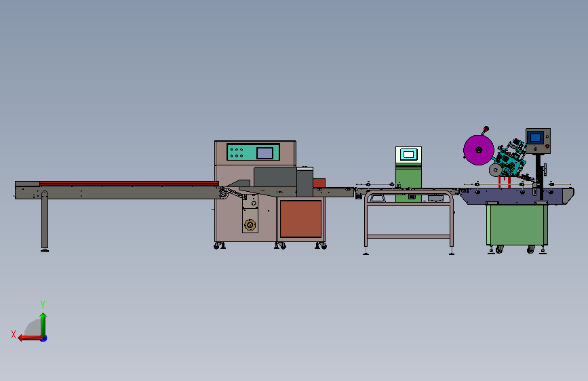The image size is (588, 381).
Task: Select the teal control panel on packaging machine
Action: coord(253,153)
